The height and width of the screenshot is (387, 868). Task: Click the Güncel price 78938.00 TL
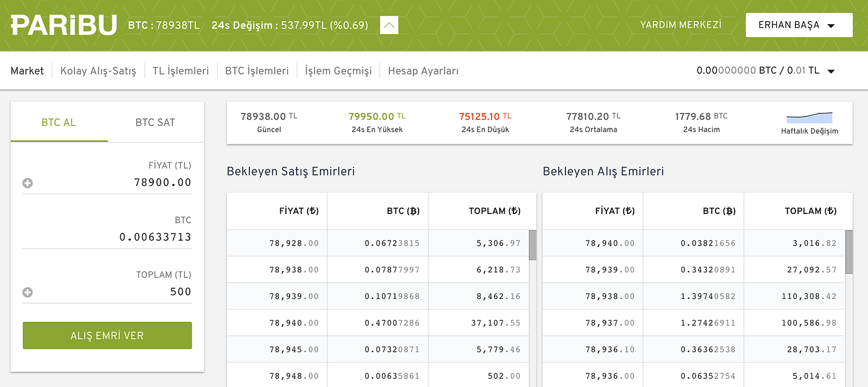269,116
